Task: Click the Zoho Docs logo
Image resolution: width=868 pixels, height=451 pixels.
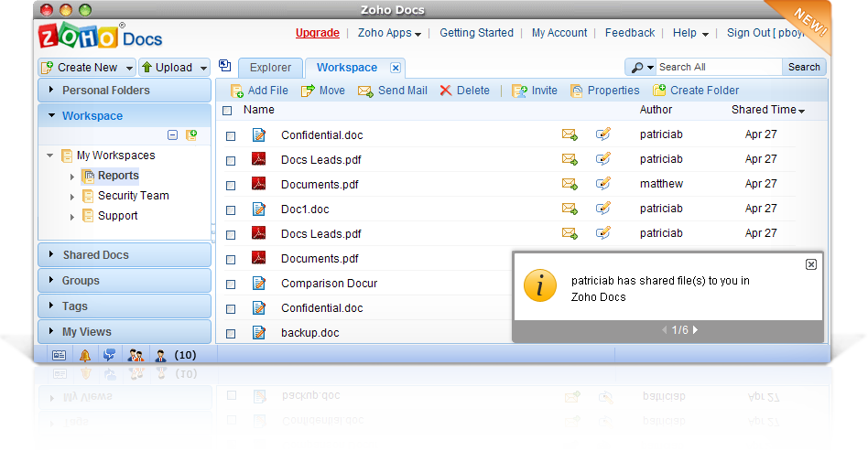Action: 100,38
